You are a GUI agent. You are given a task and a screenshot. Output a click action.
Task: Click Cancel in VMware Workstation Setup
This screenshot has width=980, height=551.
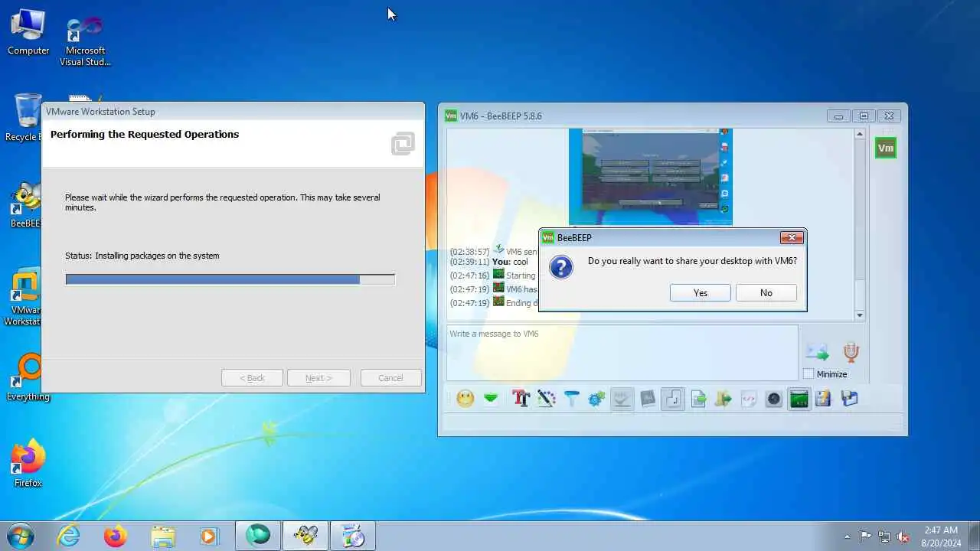[390, 378]
